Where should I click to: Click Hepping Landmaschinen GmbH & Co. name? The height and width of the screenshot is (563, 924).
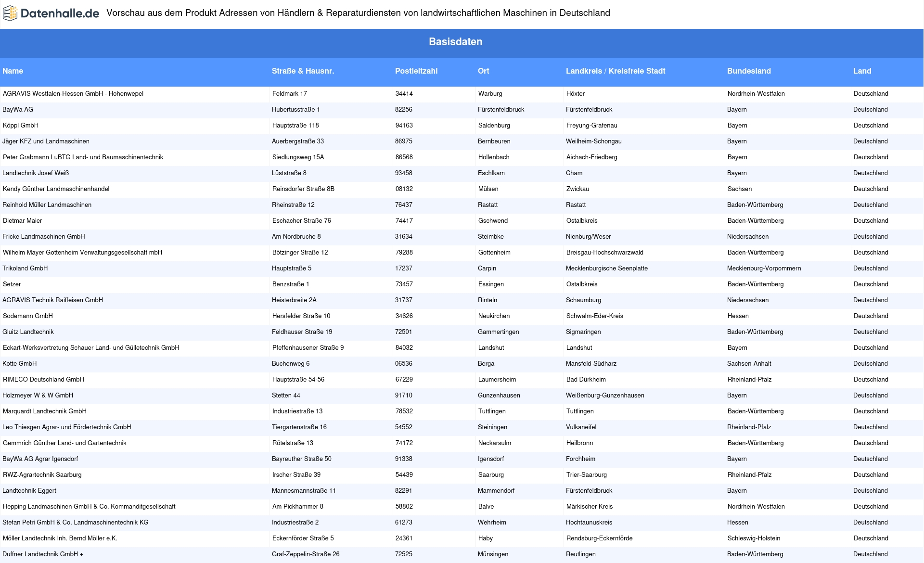(89, 507)
